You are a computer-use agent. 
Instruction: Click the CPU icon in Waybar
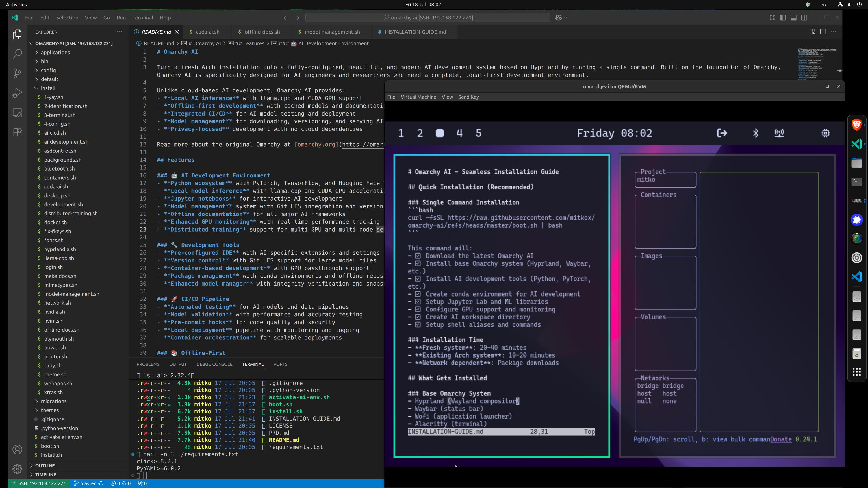(825, 133)
